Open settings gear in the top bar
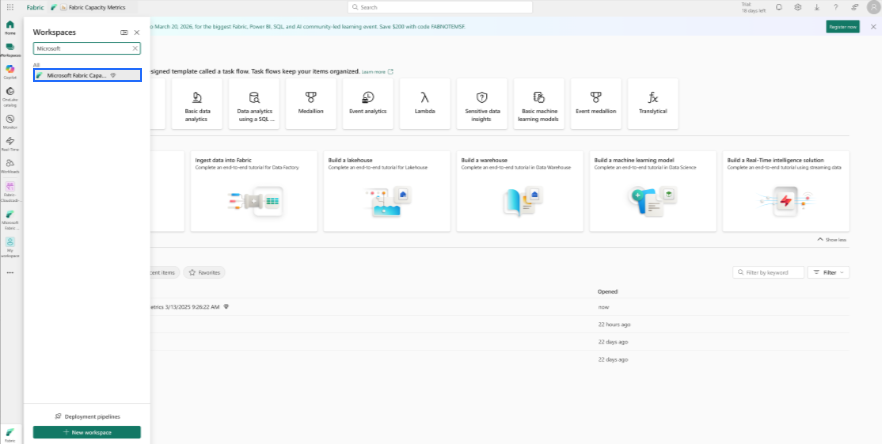The width and height of the screenshot is (882, 444). pyautogui.click(x=797, y=7)
